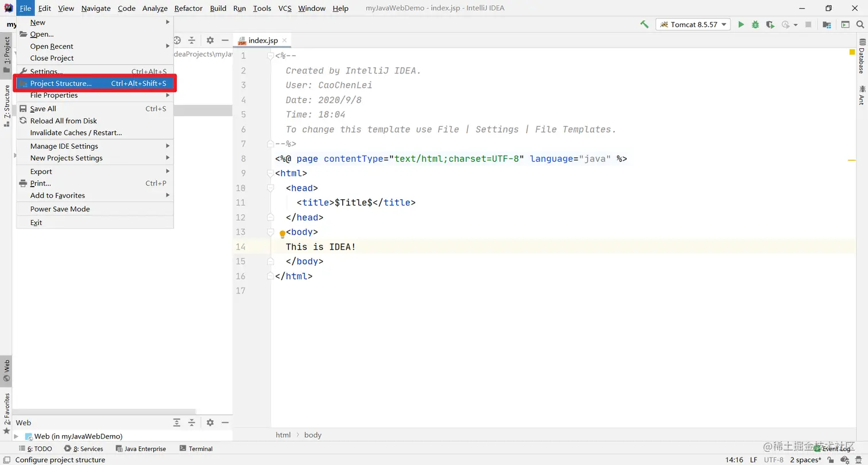Open Search Everywhere magnifier icon
This screenshot has height=465, width=868.
click(x=860, y=24)
